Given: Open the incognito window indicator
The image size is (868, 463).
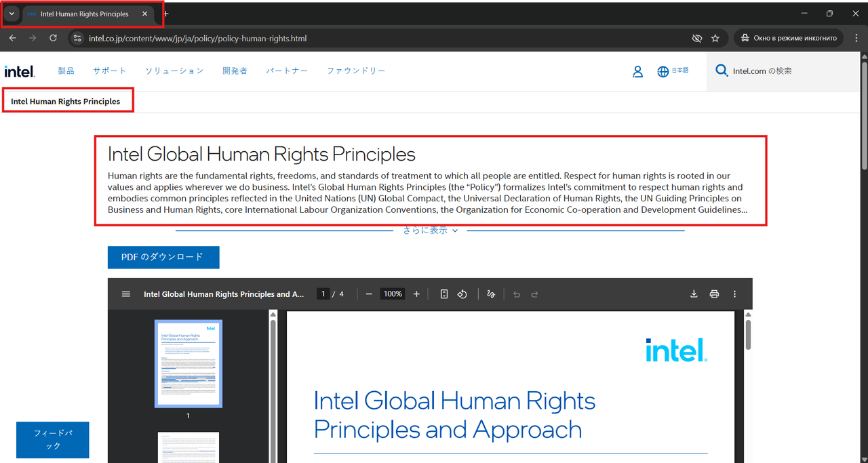Looking at the screenshot, I should click(789, 39).
